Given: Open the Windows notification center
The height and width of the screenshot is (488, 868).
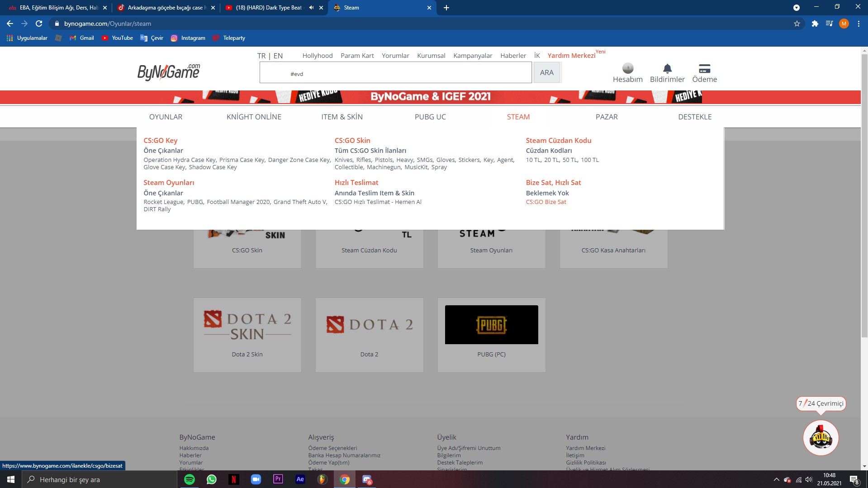Looking at the screenshot, I should tap(854, 479).
